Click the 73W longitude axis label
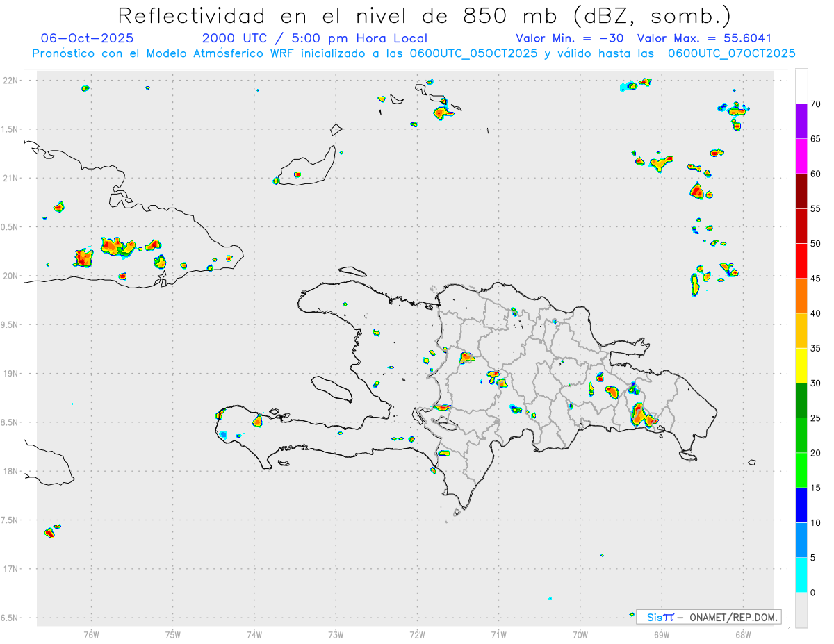The image size is (834, 644). point(336,634)
